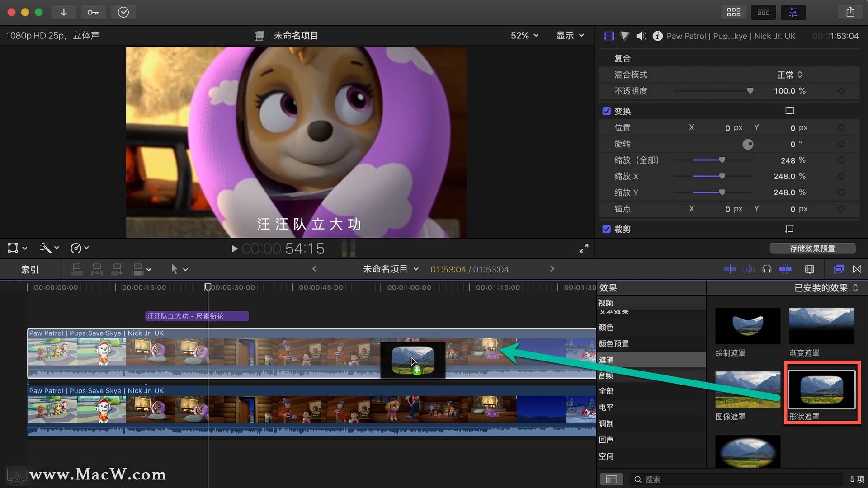Click the transform on-screen control icon
The width and height of the screenshot is (868, 488).
pyautogui.click(x=789, y=111)
